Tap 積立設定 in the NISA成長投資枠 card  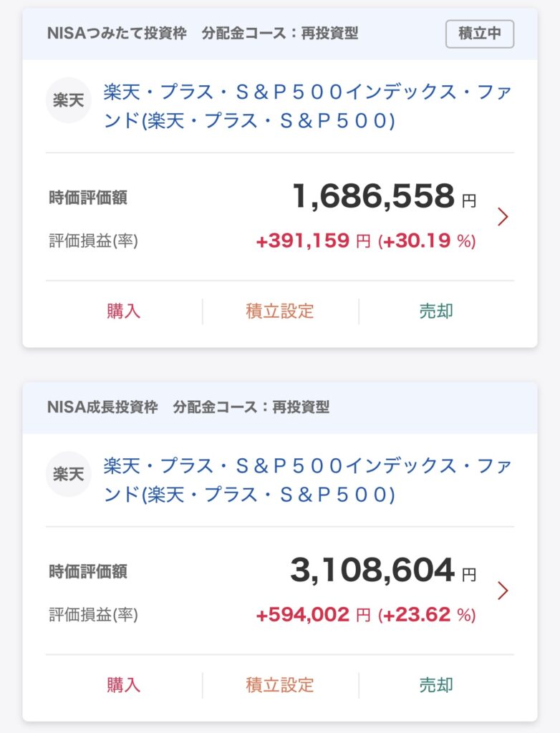[x=280, y=685]
